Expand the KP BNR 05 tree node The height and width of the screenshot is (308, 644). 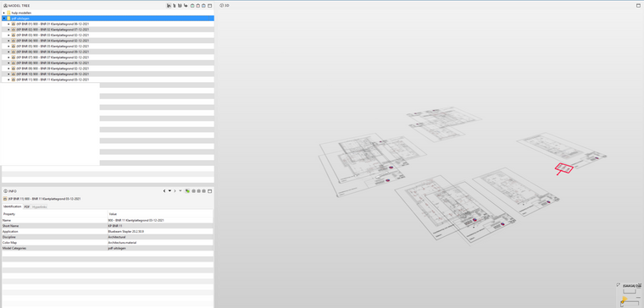click(x=8, y=46)
